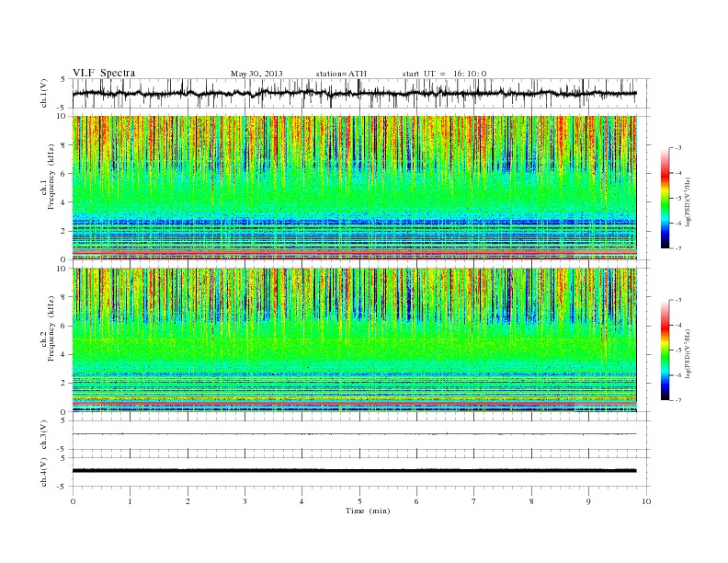728x563 pixels.
Task: Select the date text "May 30, 2013"
Action: coord(256,74)
